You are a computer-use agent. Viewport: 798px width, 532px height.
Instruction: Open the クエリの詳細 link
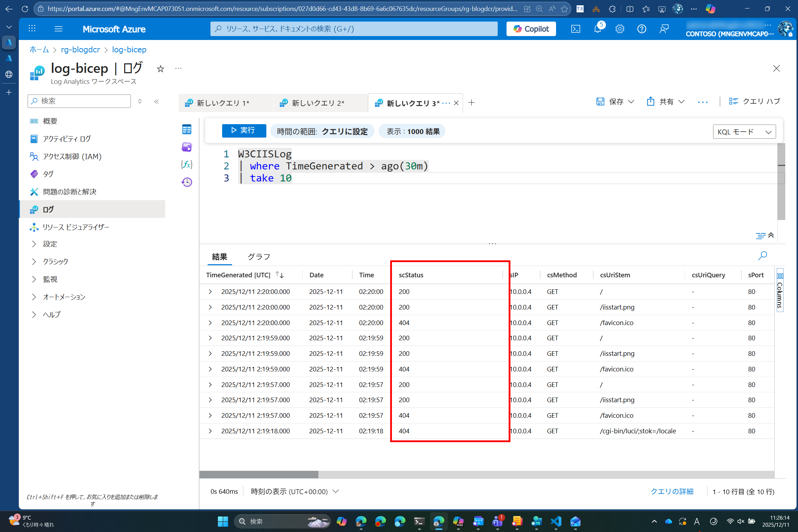coord(672,491)
